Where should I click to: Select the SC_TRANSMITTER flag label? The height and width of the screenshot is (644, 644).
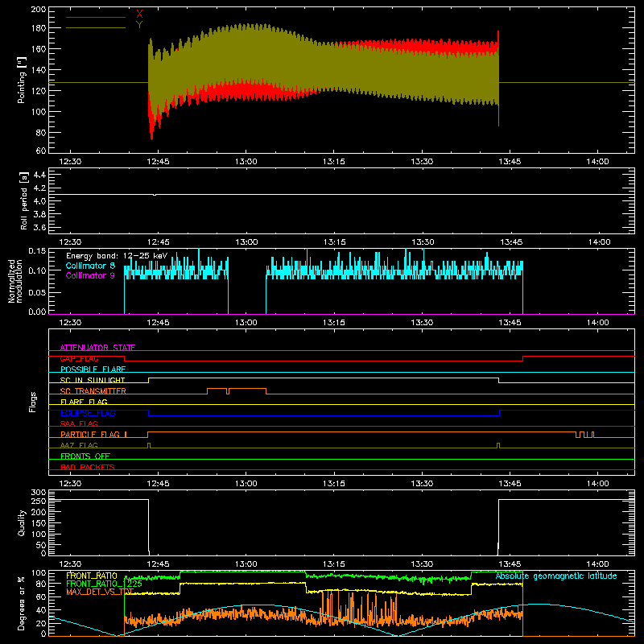[93, 391]
